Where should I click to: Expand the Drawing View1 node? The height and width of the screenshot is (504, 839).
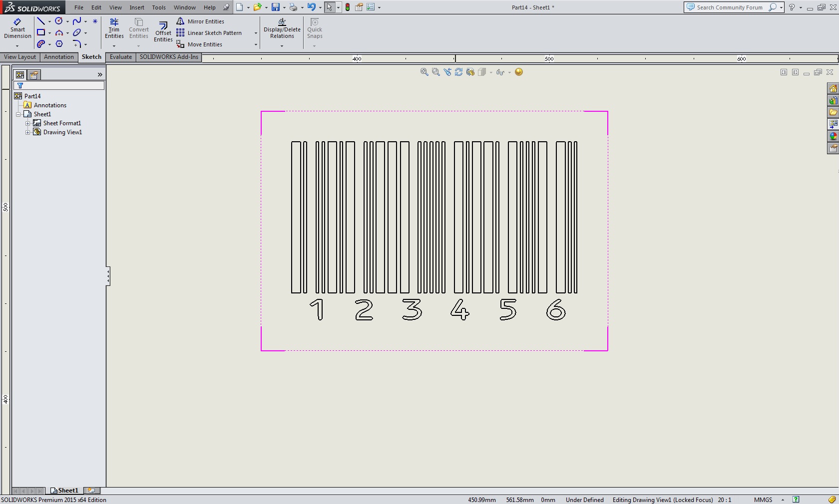pyautogui.click(x=28, y=132)
